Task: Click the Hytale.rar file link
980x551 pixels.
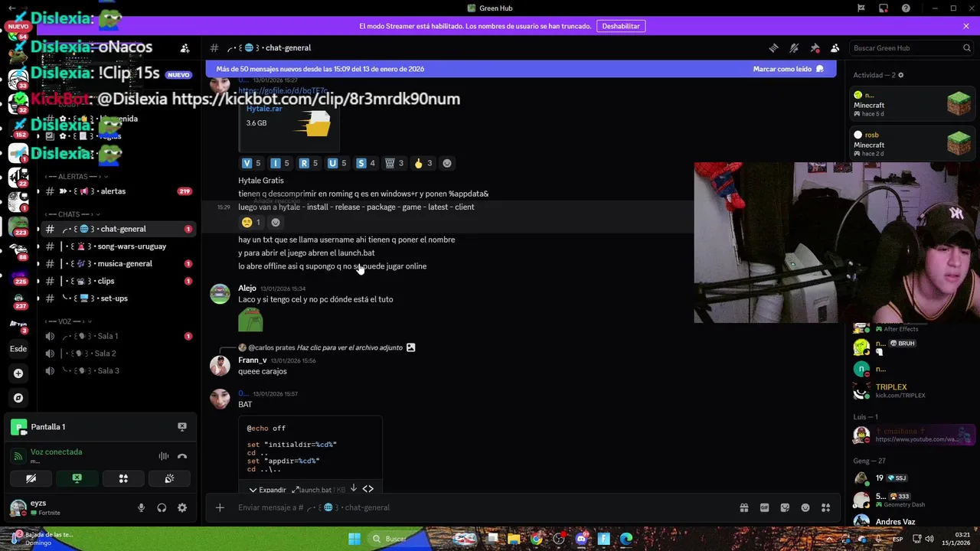Action: [264, 109]
